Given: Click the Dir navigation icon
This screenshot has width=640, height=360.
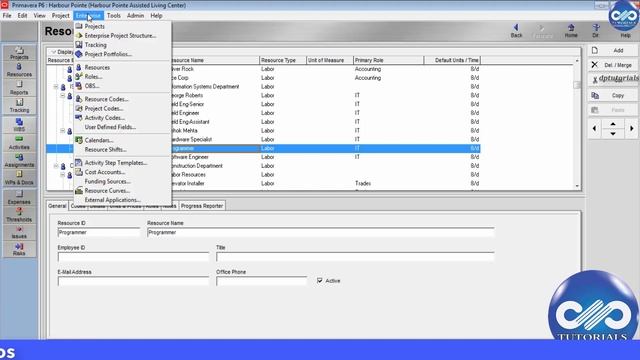Looking at the screenshot, I should (x=596, y=31).
